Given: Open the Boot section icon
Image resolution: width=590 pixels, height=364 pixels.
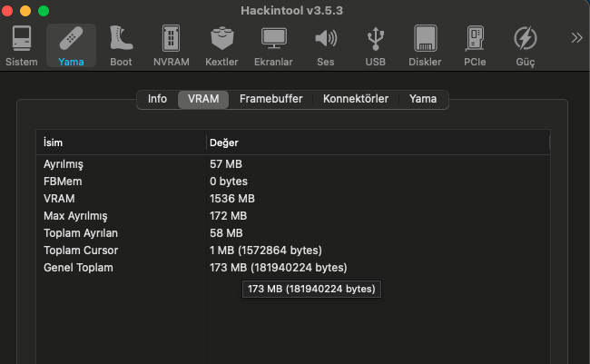Looking at the screenshot, I should tap(121, 45).
